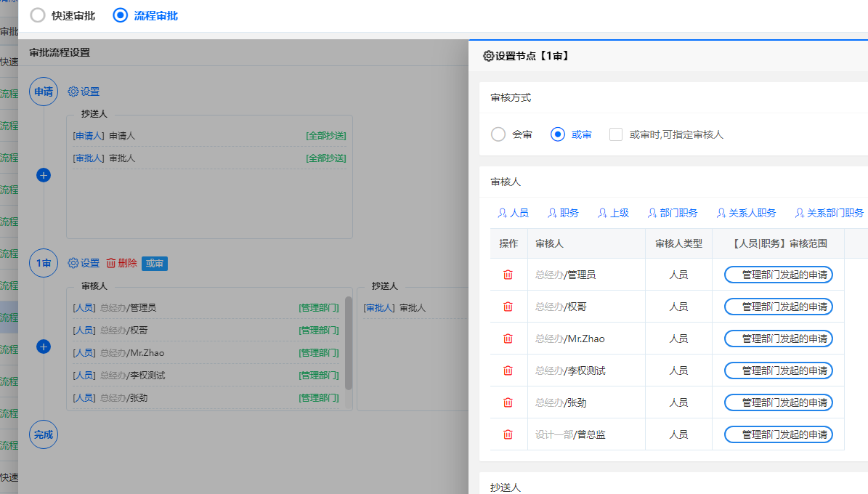Click [审批人] entry in 1审 抄送人

(394, 308)
